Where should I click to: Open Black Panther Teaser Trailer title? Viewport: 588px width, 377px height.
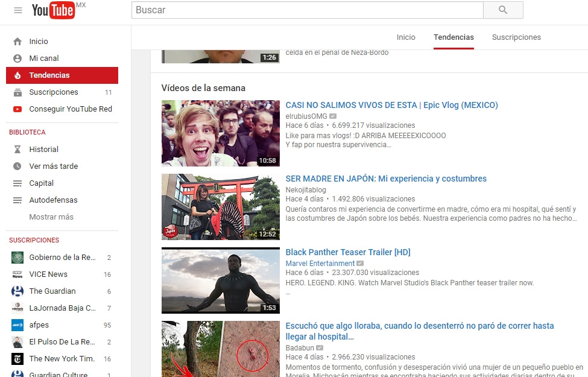click(x=347, y=252)
